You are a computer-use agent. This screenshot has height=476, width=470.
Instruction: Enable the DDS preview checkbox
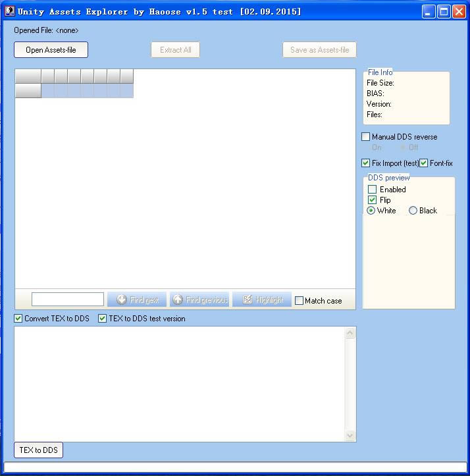click(x=373, y=190)
